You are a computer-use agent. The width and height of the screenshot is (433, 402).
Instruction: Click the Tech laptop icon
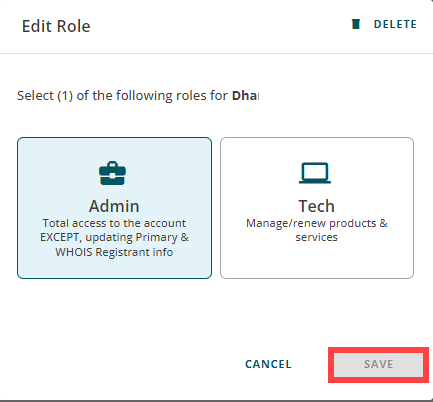(315, 173)
